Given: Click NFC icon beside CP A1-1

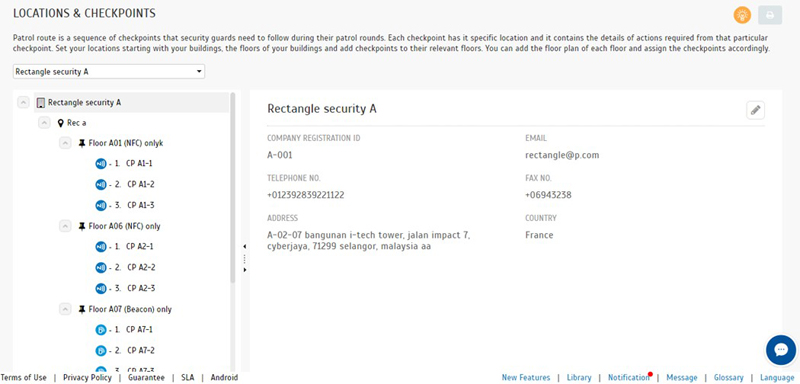Looking at the screenshot, I should (101, 164).
